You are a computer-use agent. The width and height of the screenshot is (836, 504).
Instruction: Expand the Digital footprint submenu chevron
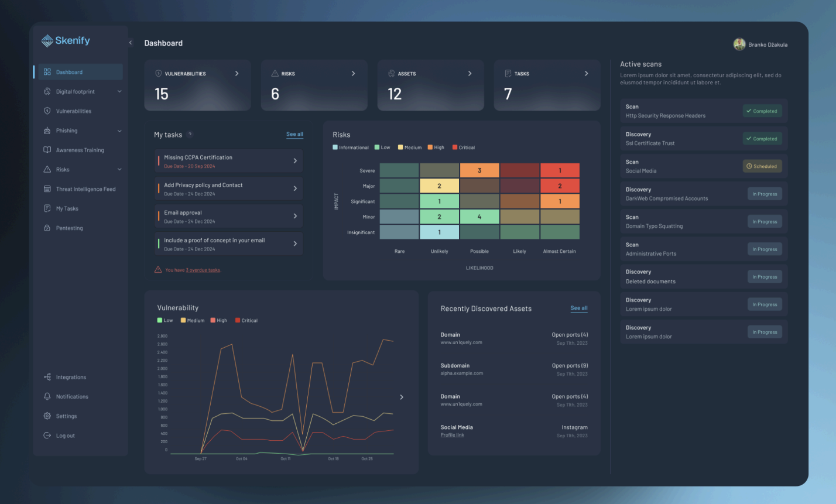(x=119, y=92)
